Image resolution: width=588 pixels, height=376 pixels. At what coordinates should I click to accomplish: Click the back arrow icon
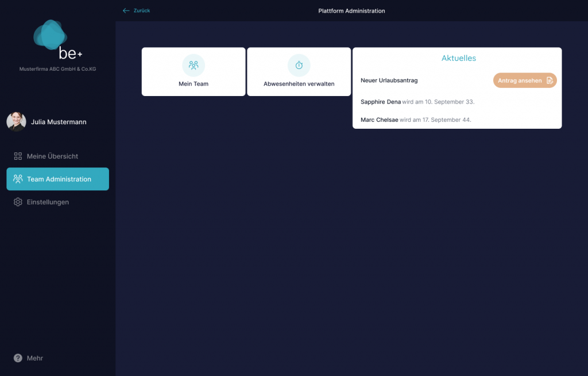tap(126, 11)
